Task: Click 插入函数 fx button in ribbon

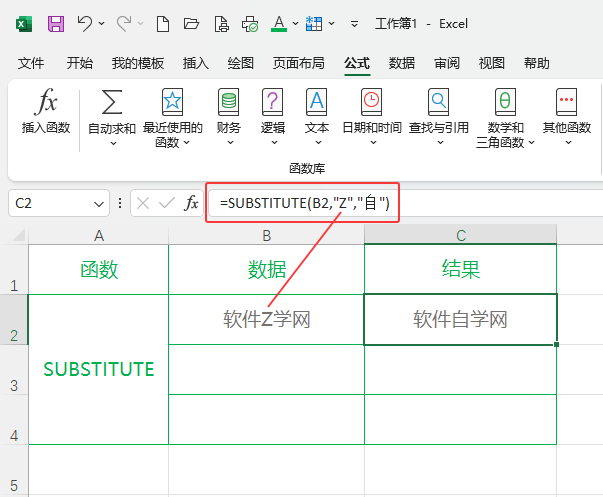Action: coord(46,111)
